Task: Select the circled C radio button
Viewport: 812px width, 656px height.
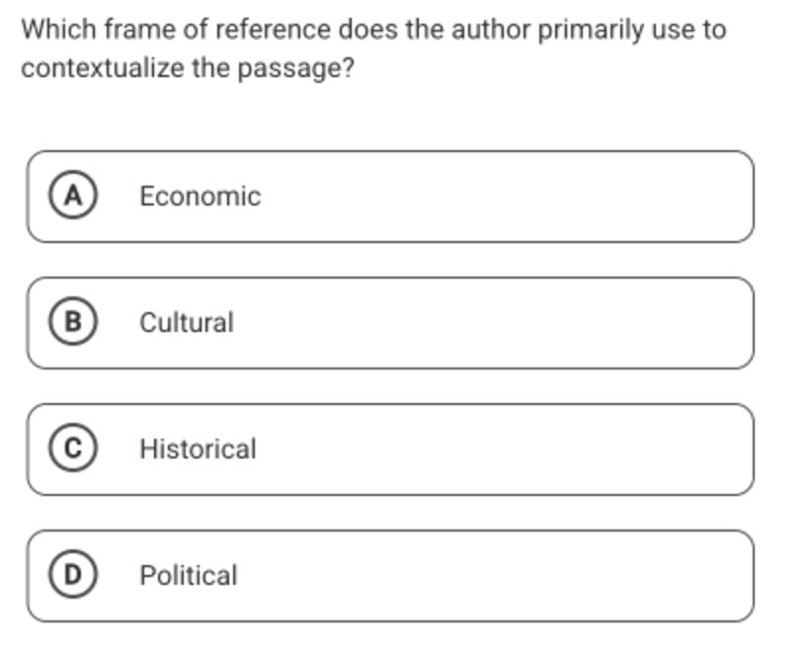Action: tap(72, 448)
